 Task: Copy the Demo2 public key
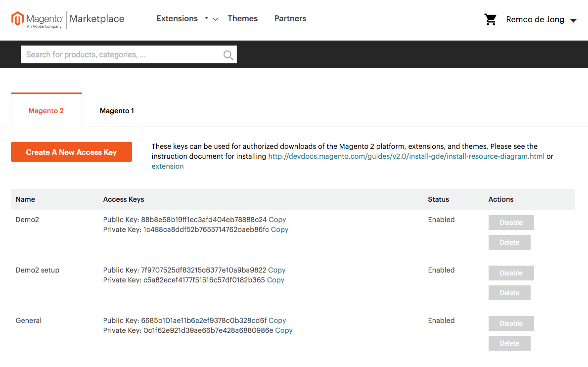coord(277,220)
